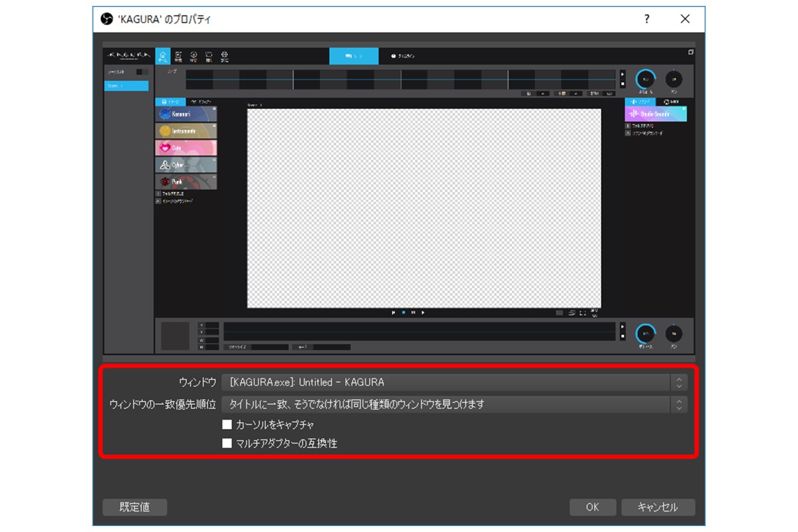Click the download icon below Studio Sounds
Image resolution: width=798 pixels, height=532 pixels.
pos(627,133)
